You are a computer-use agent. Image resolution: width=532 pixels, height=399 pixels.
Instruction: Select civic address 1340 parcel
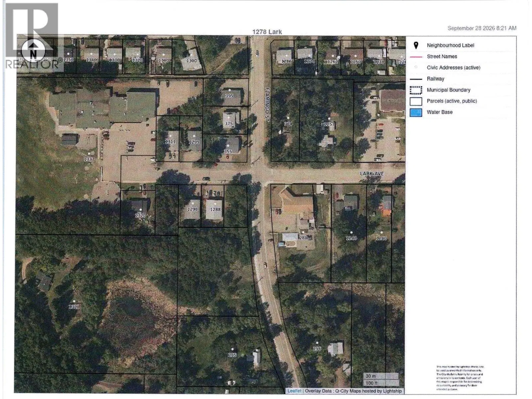(x=91, y=60)
